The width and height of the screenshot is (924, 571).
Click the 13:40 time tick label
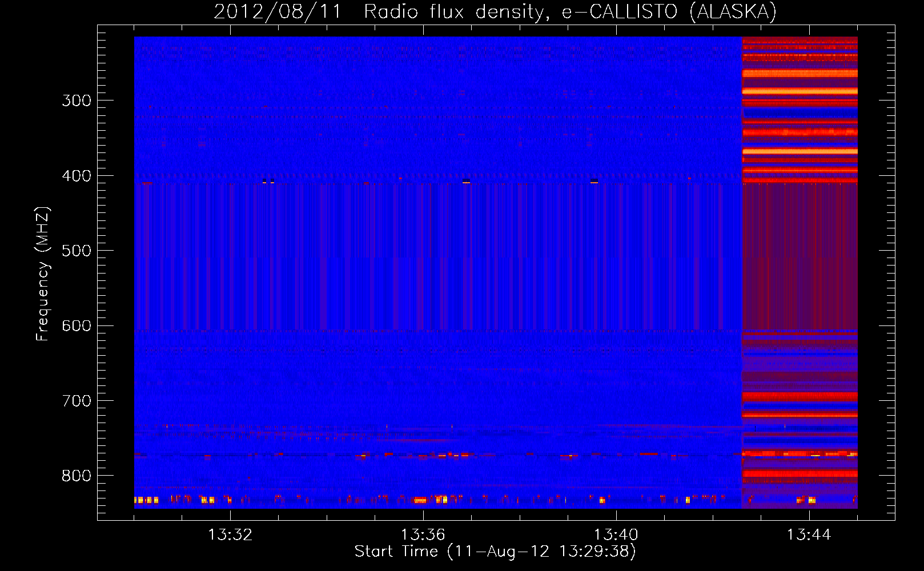click(616, 534)
